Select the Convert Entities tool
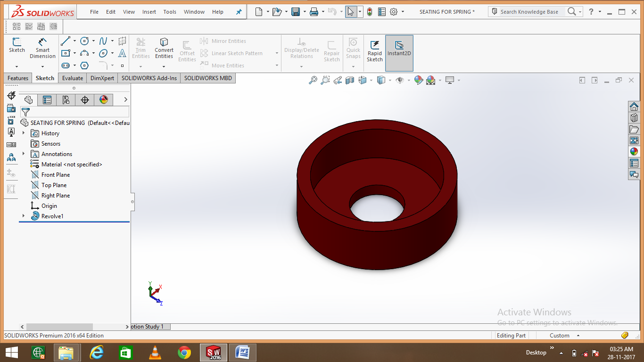644x362 pixels. tap(164, 49)
